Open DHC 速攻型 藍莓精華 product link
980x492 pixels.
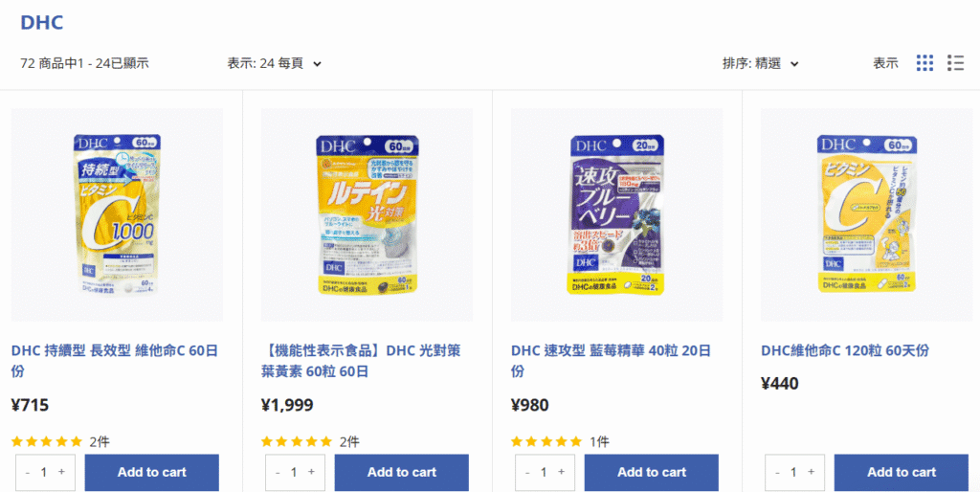pos(611,360)
